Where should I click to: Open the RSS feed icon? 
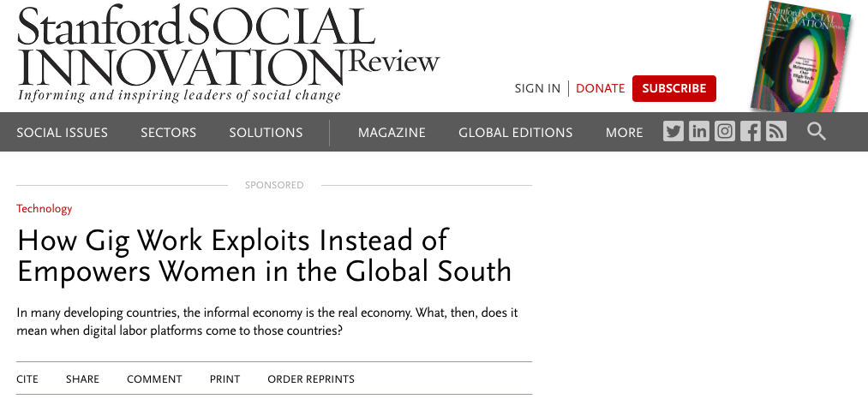[776, 132]
